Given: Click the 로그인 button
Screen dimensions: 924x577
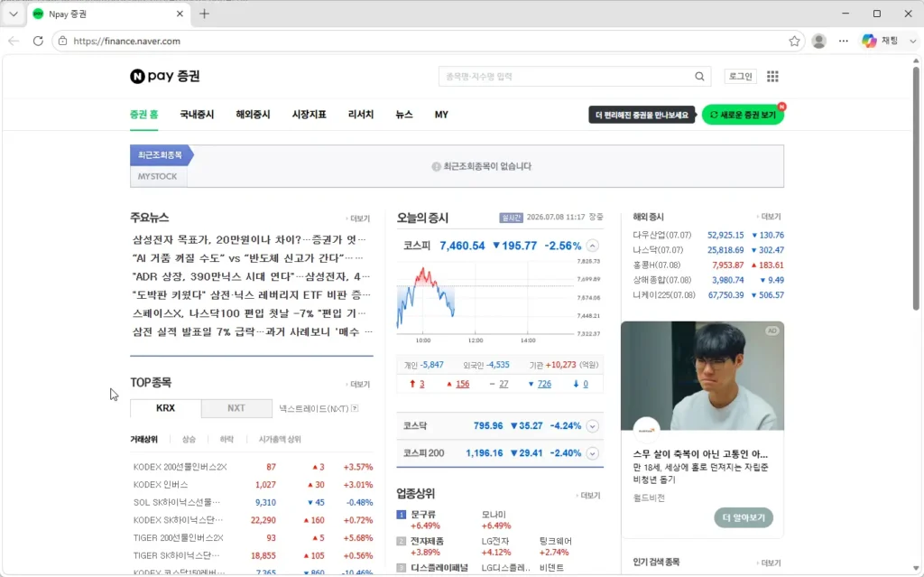Looking at the screenshot, I should (x=740, y=76).
